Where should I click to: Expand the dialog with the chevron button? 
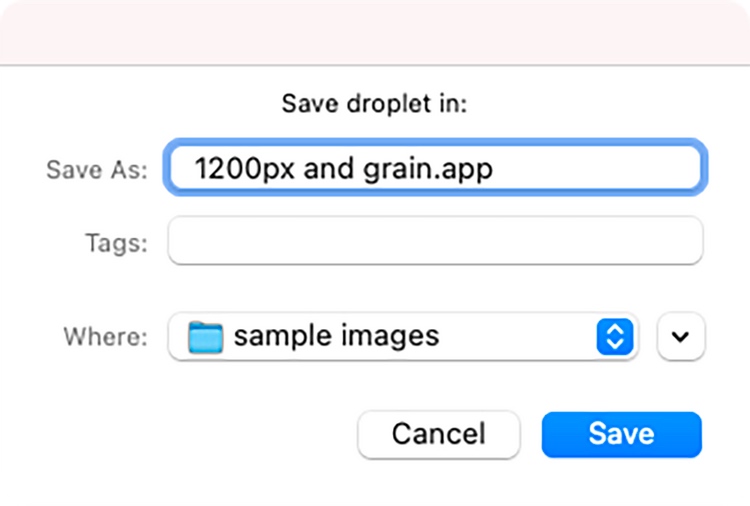coord(681,336)
